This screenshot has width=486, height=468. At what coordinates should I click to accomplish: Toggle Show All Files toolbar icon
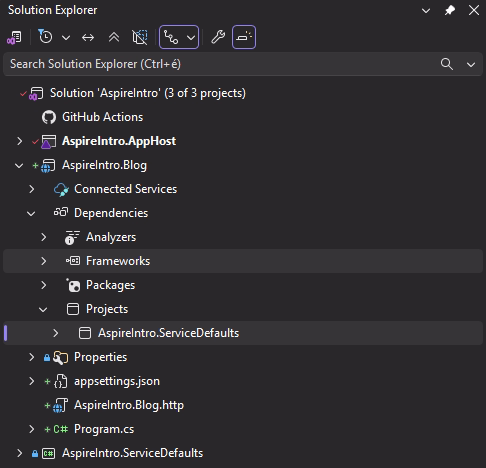(140, 37)
